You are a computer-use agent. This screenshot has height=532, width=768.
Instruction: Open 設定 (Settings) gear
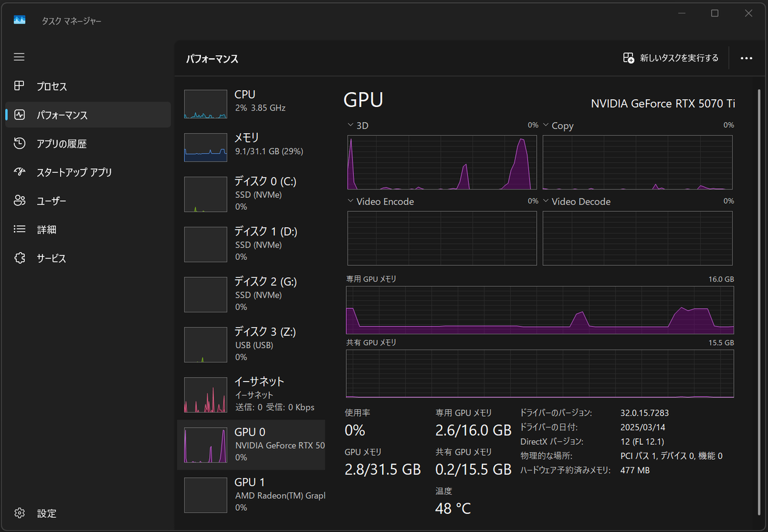[x=19, y=513]
